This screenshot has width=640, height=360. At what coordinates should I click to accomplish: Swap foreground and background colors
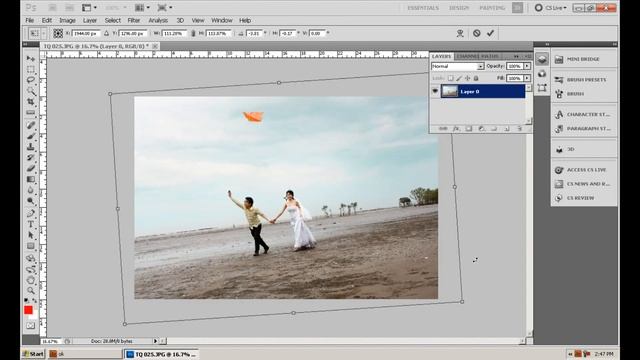pyautogui.click(x=34, y=301)
